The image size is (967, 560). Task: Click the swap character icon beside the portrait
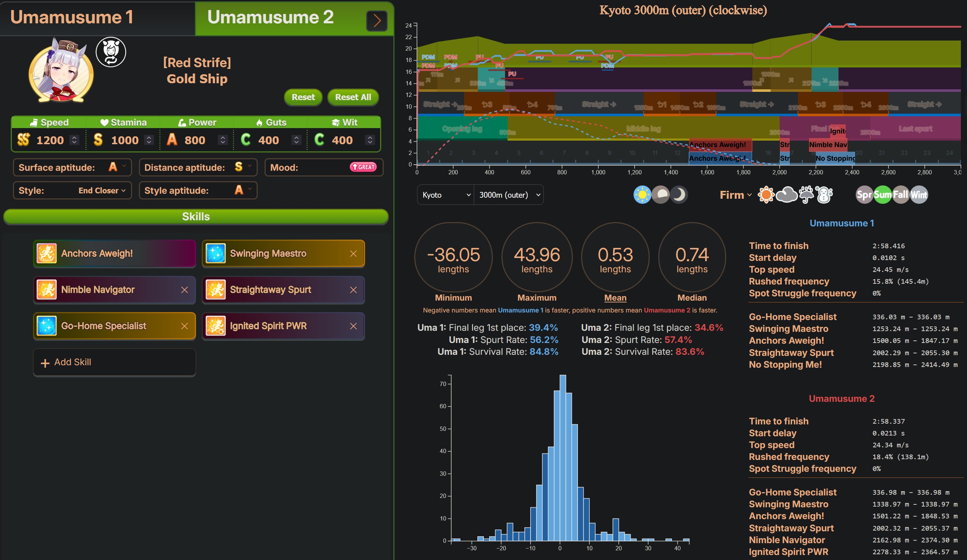click(x=111, y=52)
